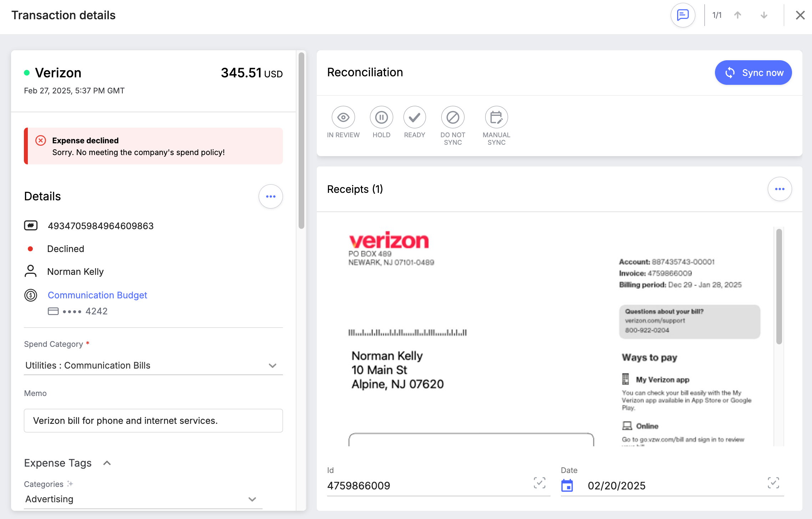Click the AI sparkle icon beside Categories
The image size is (812, 519).
coord(70,484)
